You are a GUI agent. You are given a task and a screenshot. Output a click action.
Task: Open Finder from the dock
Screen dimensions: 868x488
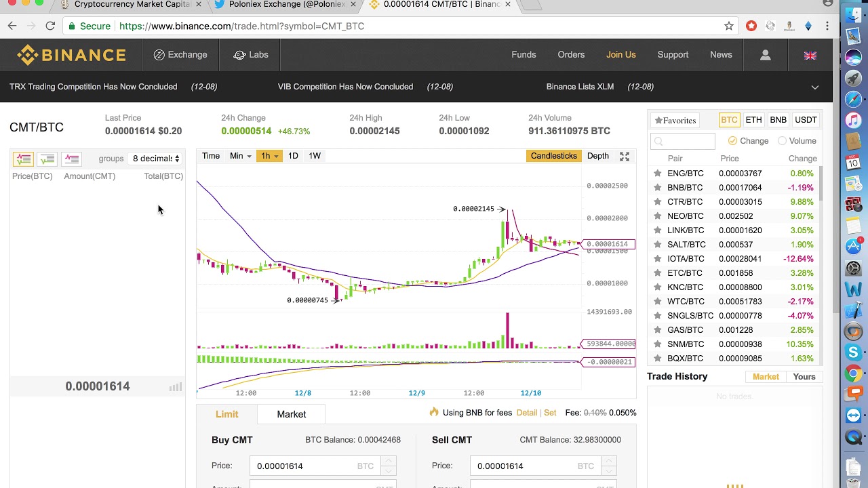(x=854, y=14)
